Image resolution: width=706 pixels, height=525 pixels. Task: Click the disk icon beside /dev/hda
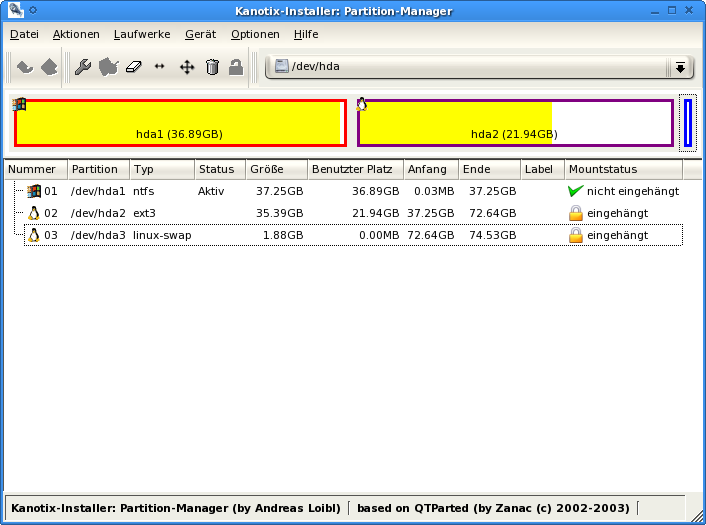coord(281,66)
